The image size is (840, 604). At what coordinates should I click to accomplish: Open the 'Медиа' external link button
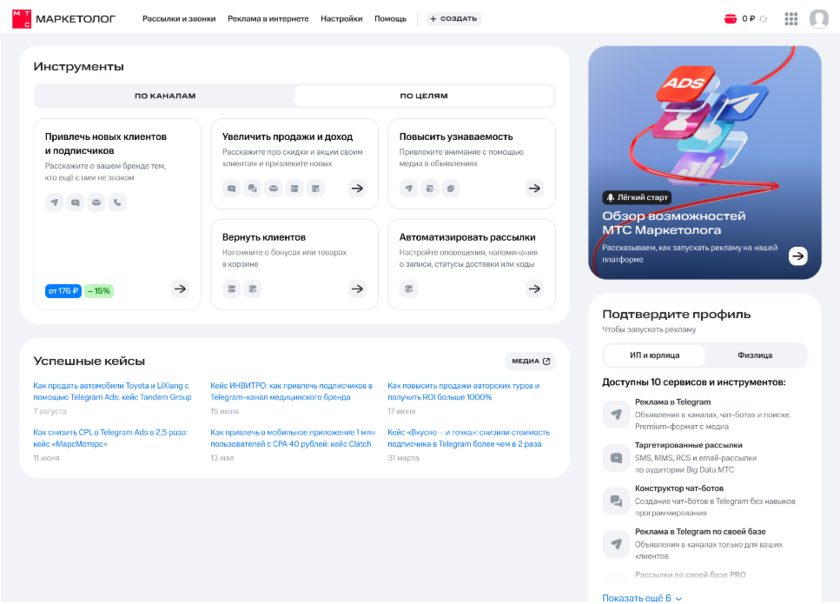tap(530, 361)
